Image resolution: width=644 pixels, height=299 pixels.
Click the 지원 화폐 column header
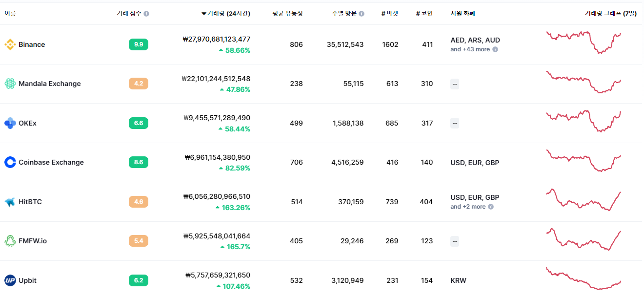tap(463, 14)
